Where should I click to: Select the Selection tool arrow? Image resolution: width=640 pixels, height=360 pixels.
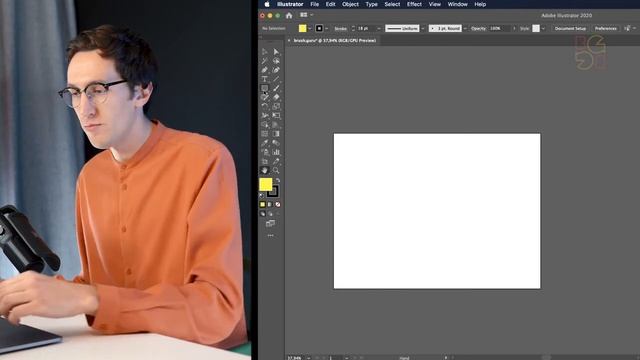click(264, 52)
